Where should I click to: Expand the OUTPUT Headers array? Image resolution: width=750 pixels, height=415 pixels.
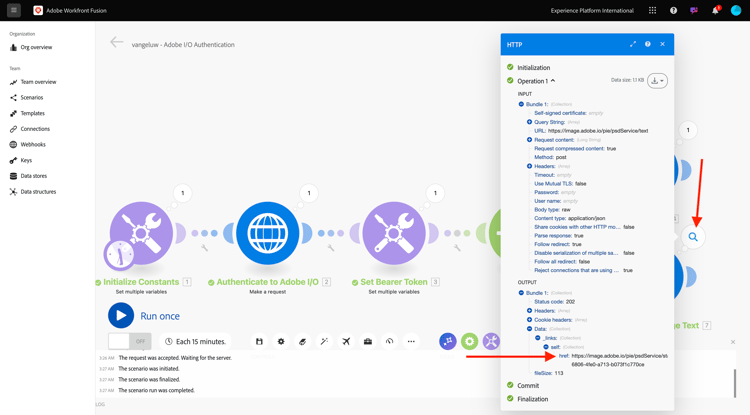[x=529, y=310]
